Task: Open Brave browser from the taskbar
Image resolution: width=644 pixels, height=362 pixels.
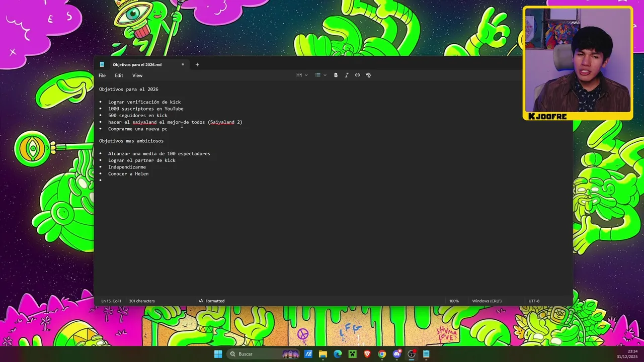Action: point(367,354)
